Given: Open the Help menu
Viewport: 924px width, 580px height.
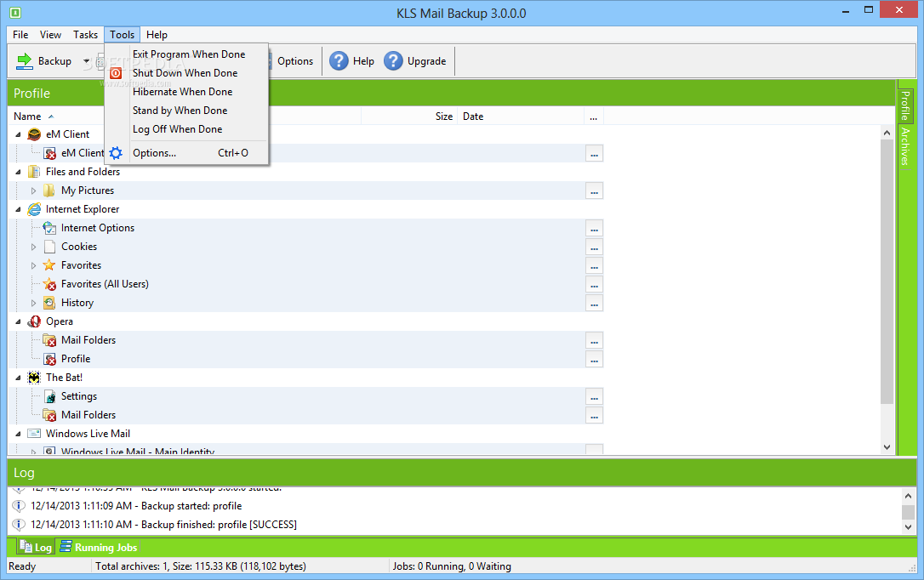Looking at the screenshot, I should pos(157,35).
